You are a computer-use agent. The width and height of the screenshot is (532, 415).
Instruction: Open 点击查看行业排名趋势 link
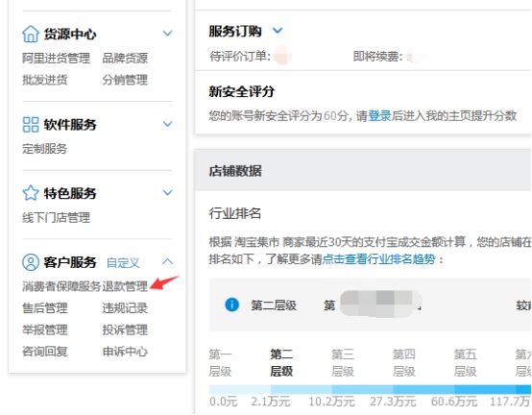point(378,259)
